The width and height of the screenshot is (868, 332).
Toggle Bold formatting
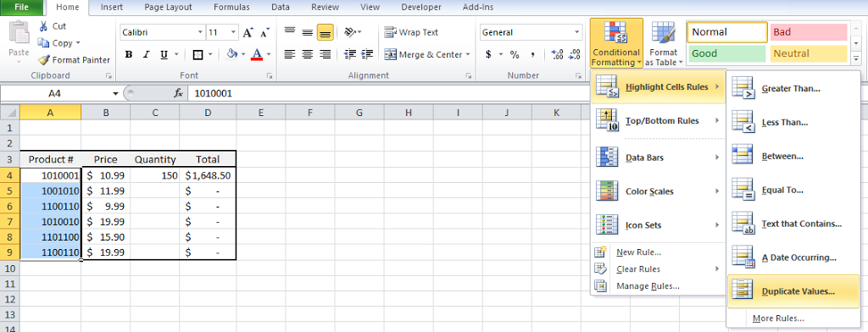(129, 54)
